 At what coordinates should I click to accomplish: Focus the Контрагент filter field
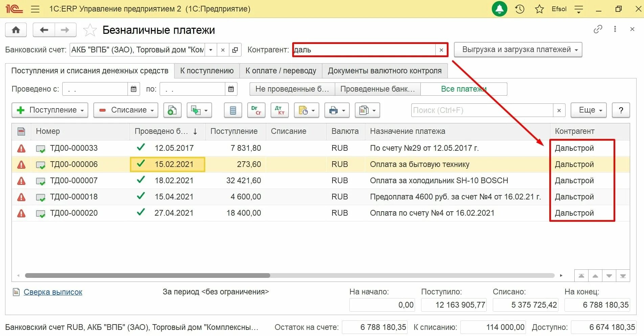365,50
